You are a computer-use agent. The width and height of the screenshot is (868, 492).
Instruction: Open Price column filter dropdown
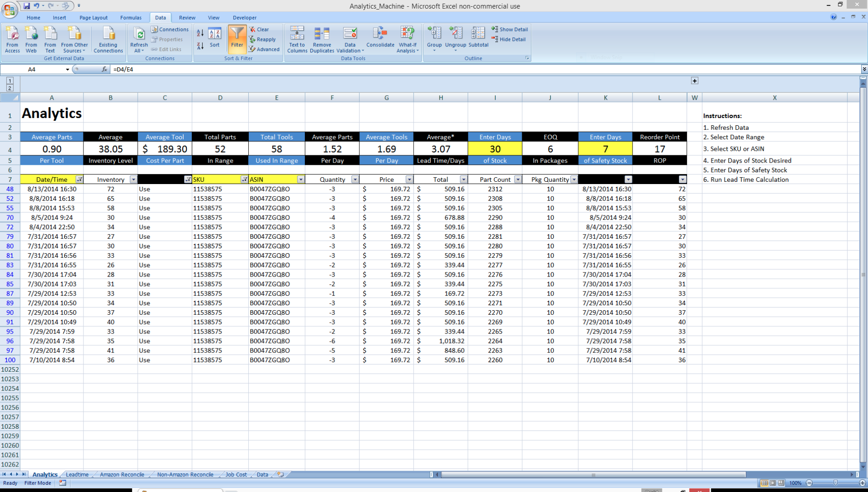point(409,179)
